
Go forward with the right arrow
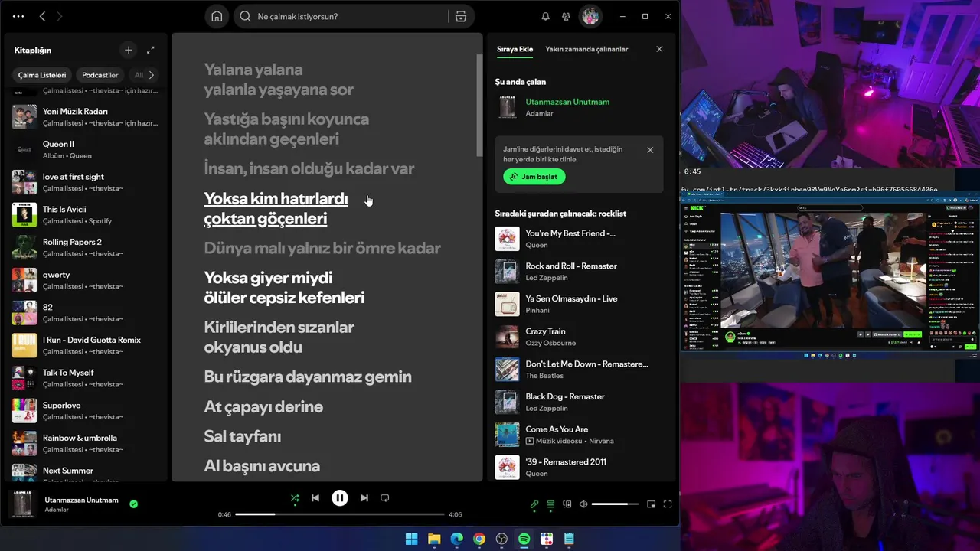[60, 16]
